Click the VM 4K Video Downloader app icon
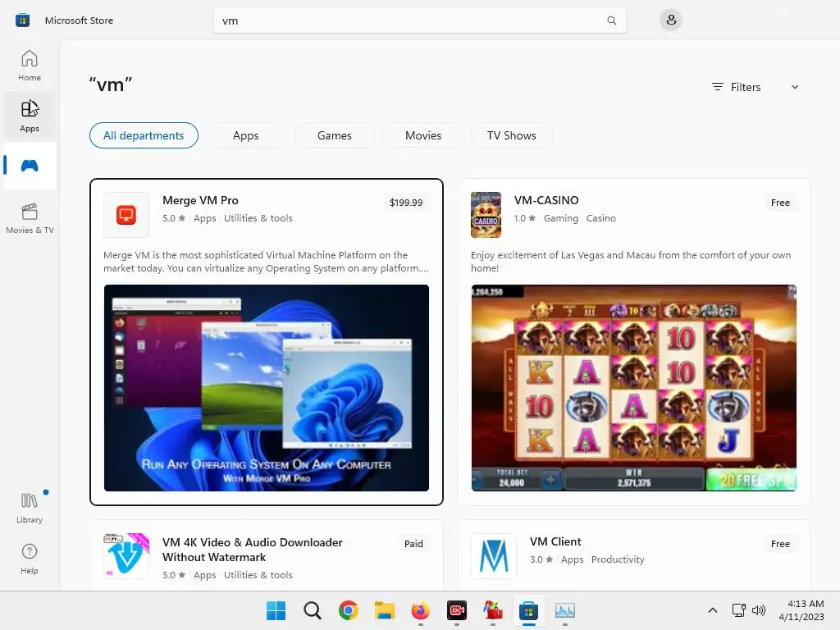This screenshot has height=630, width=840. (126, 556)
